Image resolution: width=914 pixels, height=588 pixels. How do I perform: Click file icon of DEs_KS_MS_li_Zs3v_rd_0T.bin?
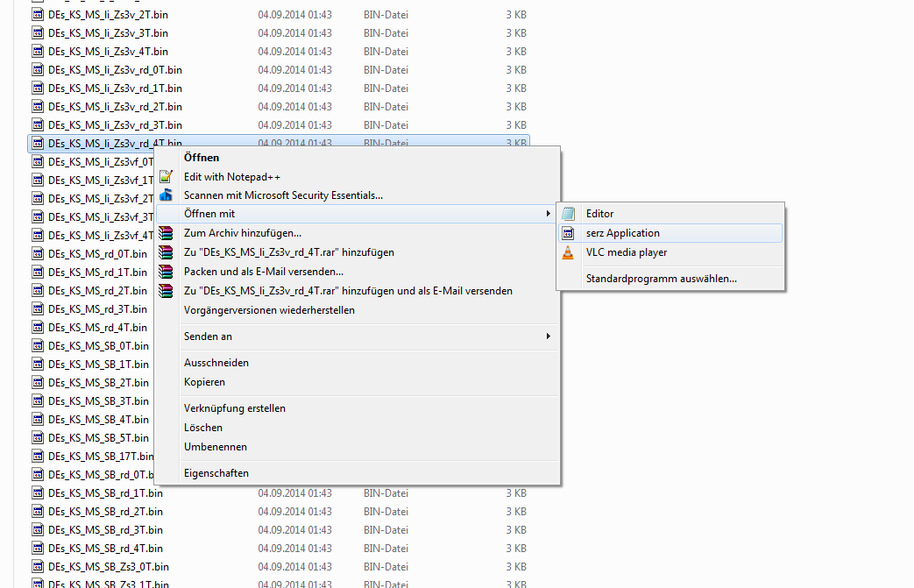click(38, 70)
